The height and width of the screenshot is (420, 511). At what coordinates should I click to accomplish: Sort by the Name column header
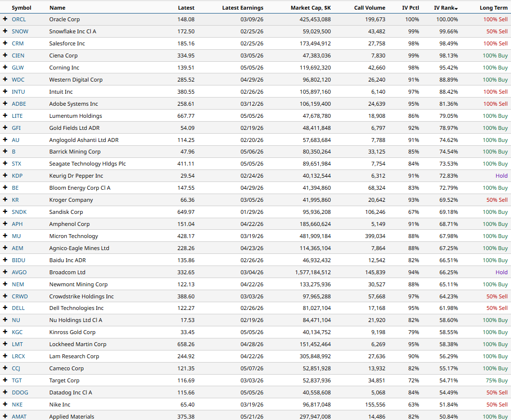click(57, 8)
